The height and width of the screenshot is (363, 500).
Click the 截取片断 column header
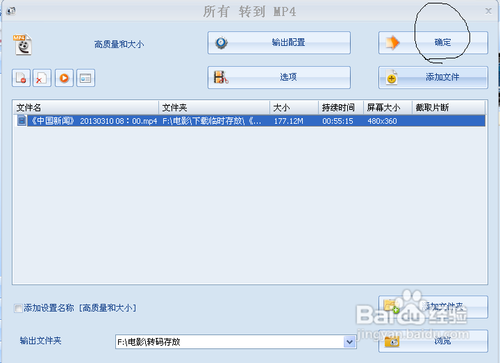(x=449, y=108)
